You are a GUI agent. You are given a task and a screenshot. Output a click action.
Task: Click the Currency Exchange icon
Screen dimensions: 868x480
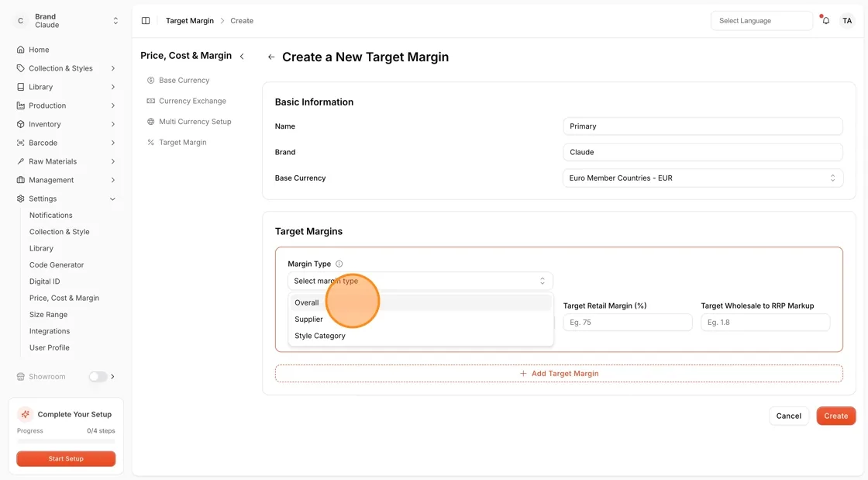coord(150,101)
